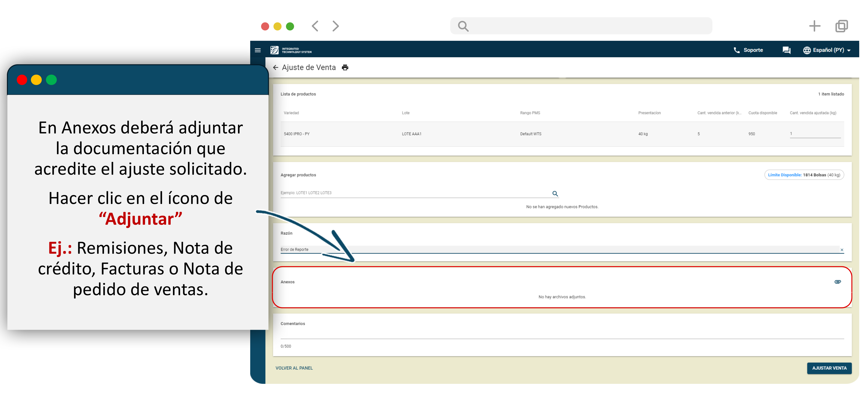
Task: Click the print icon beside Ajuste de Venta
Action: pyautogui.click(x=345, y=68)
